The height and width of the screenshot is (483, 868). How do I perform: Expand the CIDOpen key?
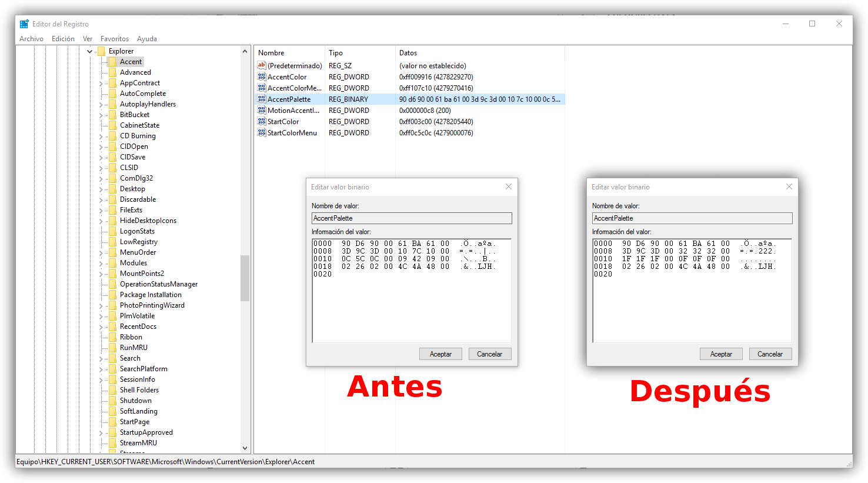point(101,147)
